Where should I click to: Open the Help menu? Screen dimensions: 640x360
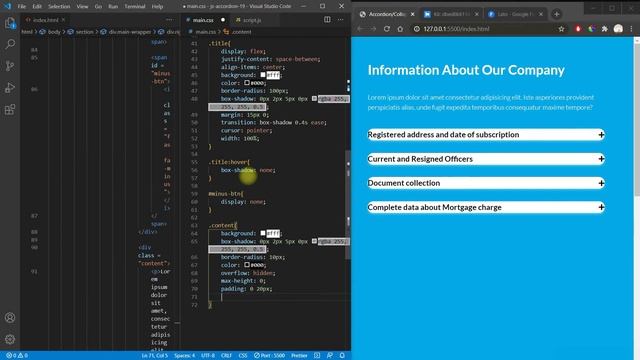(157, 6)
